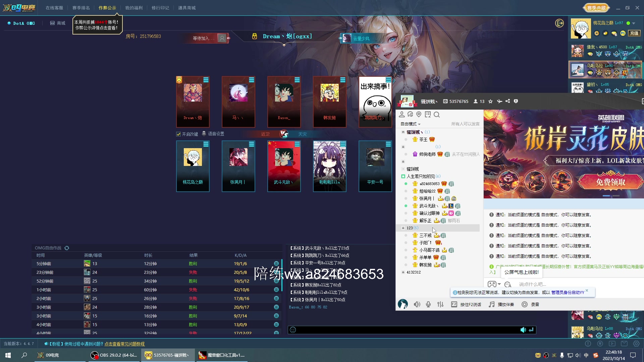Open the audio mixer settings icon in YY
The height and width of the screenshot is (362, 644).
[440, 304]
